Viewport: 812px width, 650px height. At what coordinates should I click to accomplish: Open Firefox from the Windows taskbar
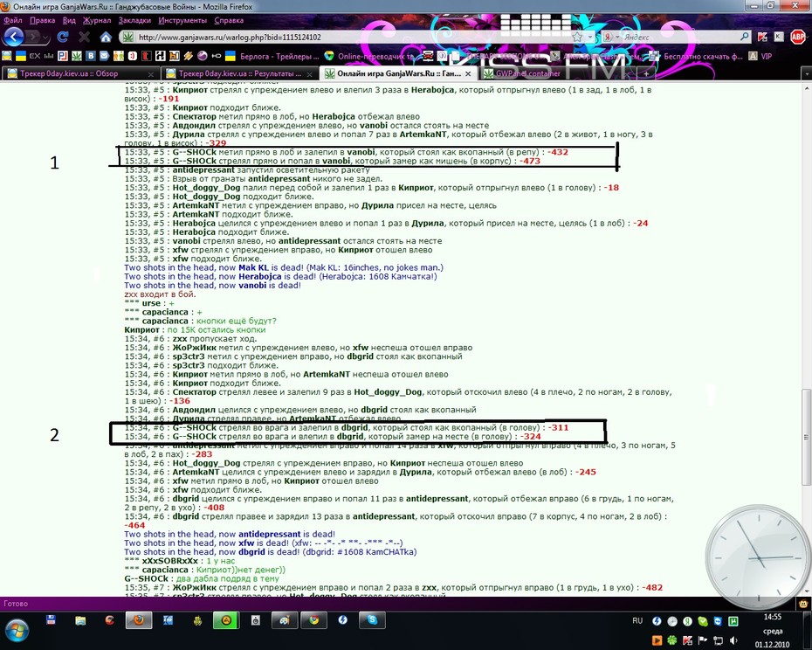[138, 620]
